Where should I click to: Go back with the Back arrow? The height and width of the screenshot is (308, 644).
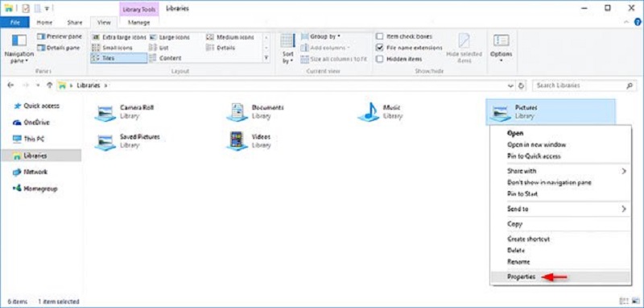(11, 85)
